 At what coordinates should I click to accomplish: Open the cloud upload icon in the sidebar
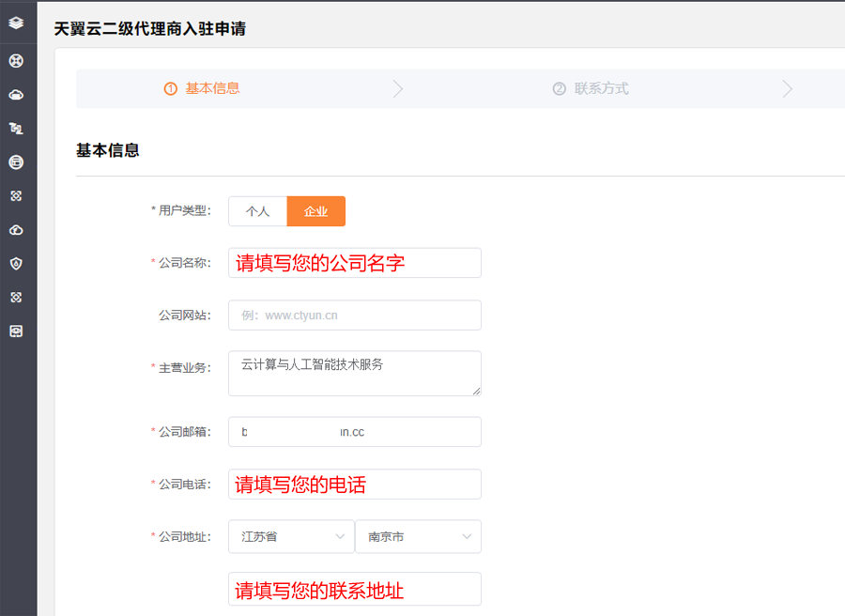pyautogui.click(x=16, y=230)
